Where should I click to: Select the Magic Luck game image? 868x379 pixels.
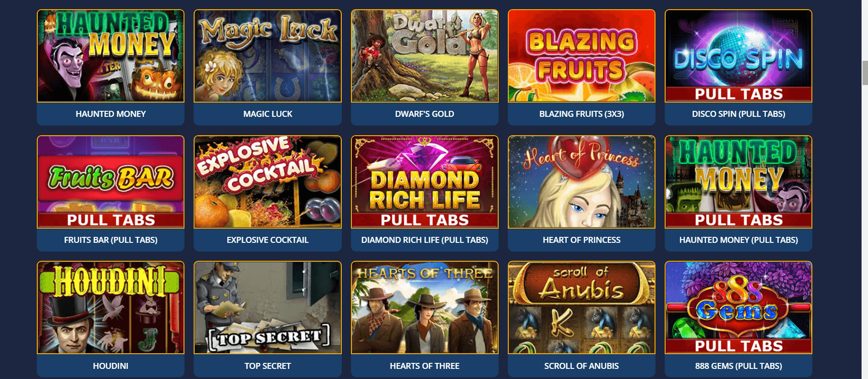(268, 56)
